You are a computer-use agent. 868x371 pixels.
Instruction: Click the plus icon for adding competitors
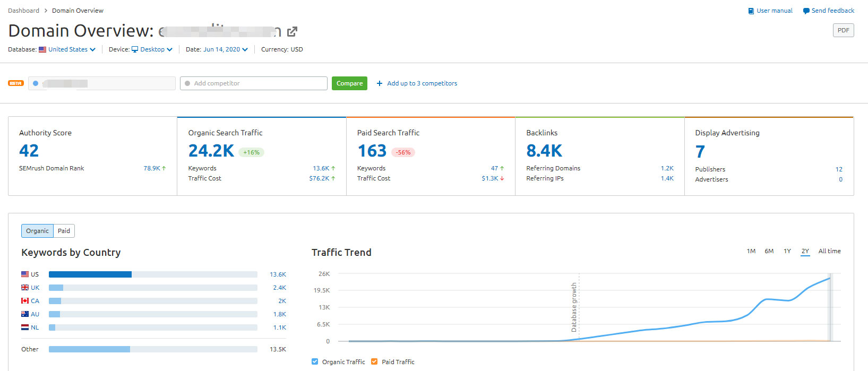(380, 83)
